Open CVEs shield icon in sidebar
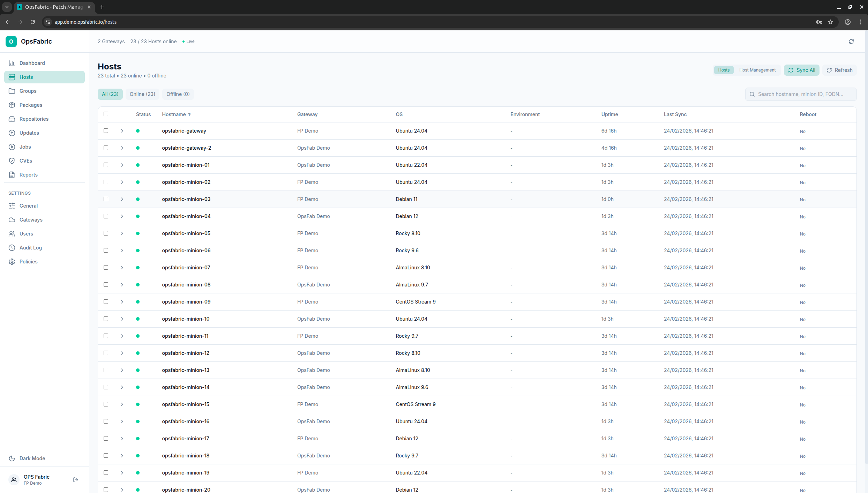 12,161
